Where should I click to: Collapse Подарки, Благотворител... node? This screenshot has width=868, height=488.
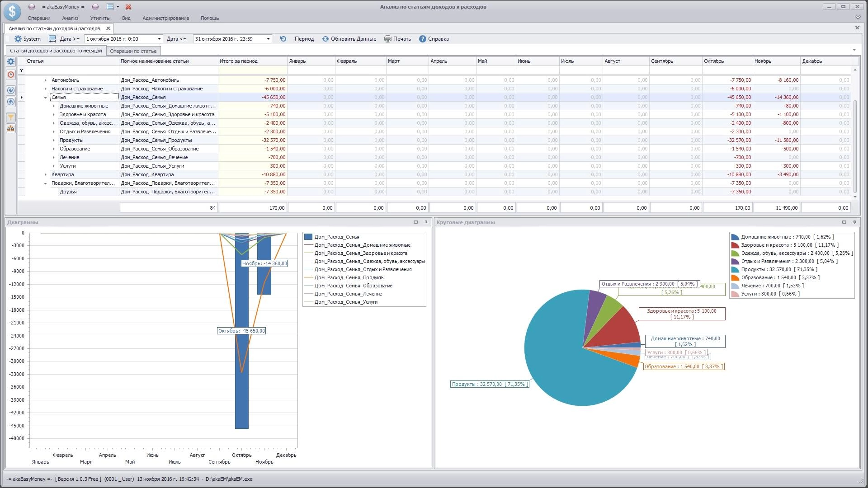coord(45,183)
